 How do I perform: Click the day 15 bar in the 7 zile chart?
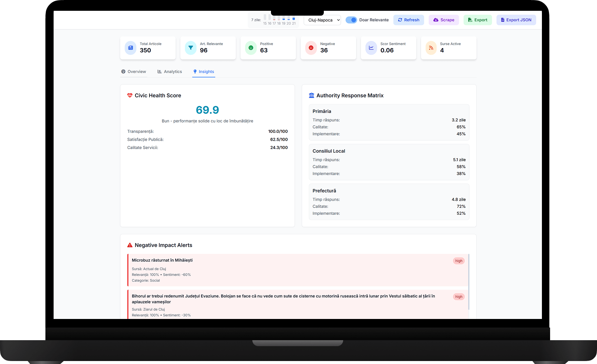point(265,17)
